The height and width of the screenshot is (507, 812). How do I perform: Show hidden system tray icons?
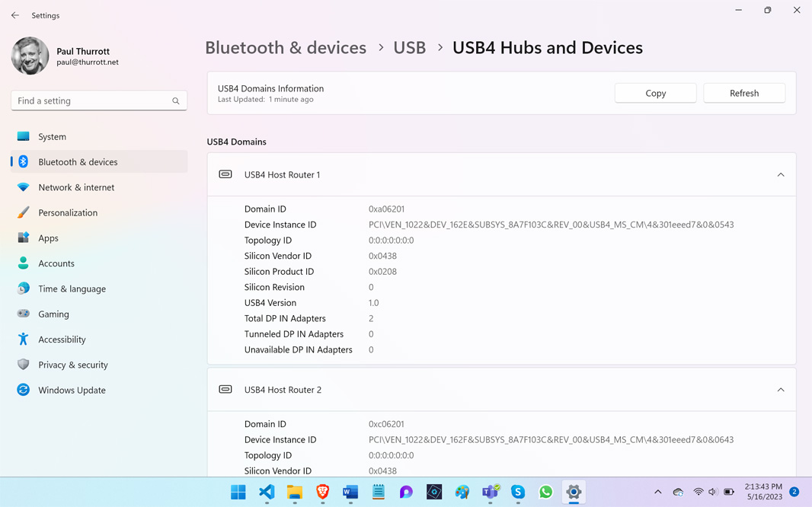(658, 492)
